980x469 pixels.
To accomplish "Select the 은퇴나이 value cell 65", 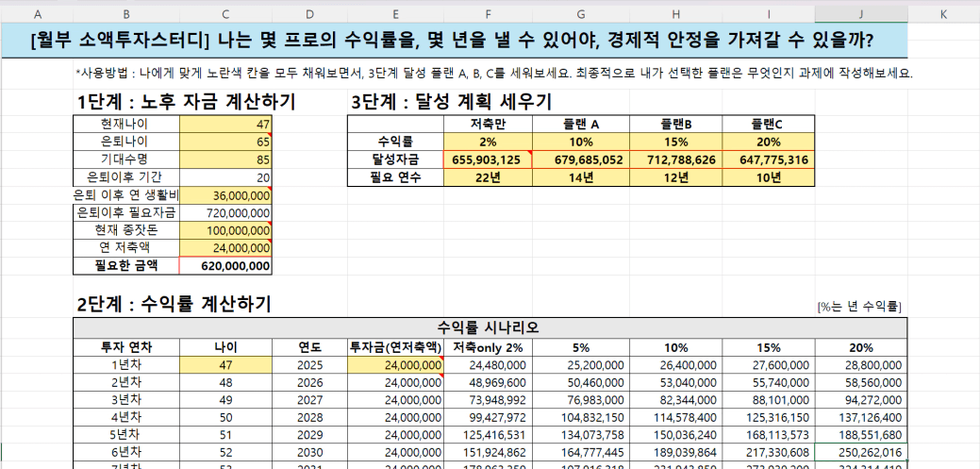I will 225,142.
